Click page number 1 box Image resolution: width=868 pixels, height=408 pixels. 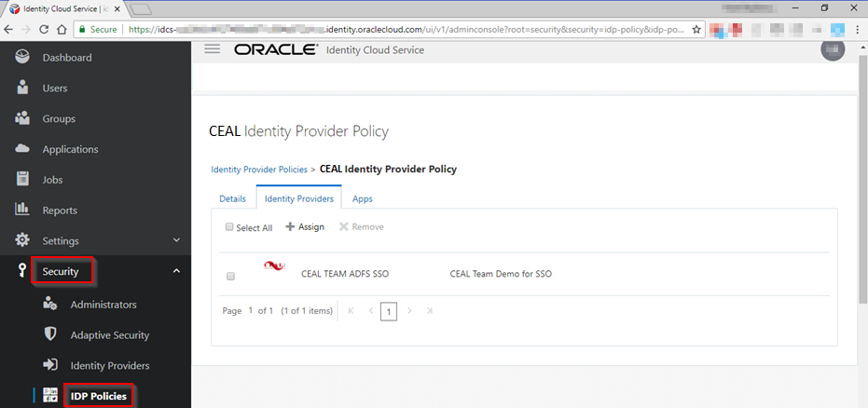coord(389,312)
